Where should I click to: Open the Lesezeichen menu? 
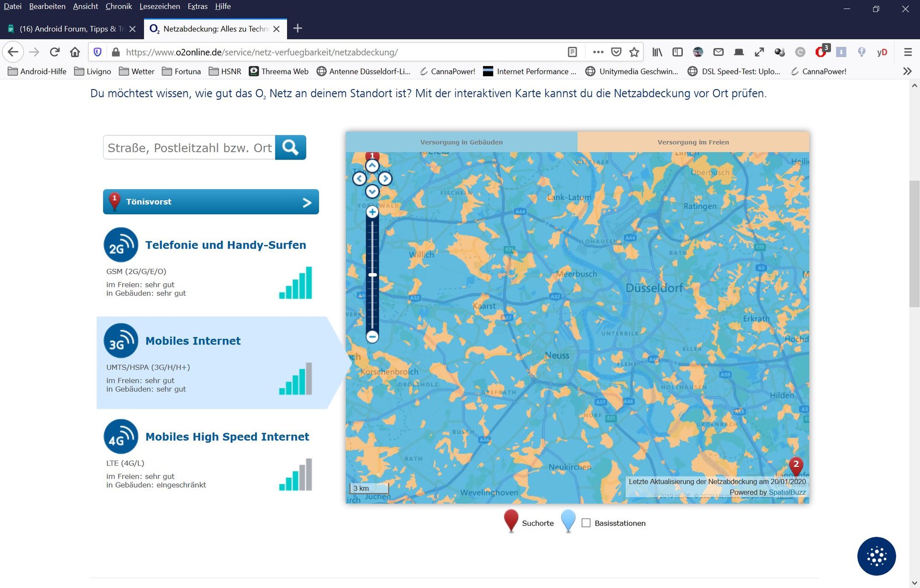click(160, 6)
